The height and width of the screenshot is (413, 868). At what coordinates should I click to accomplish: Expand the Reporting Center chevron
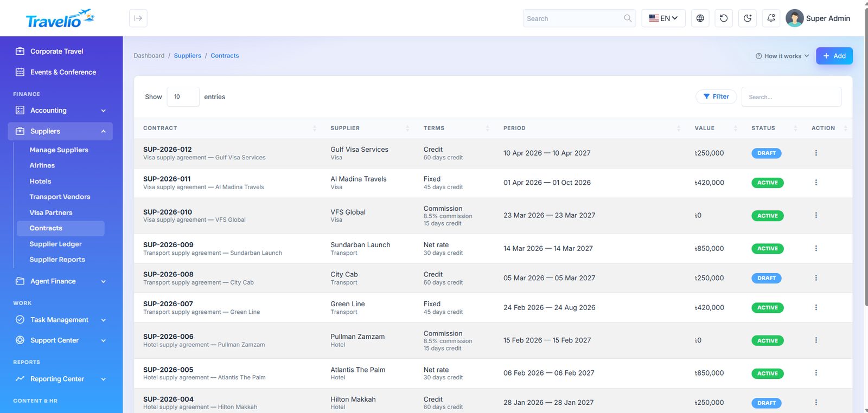point(104,379)
